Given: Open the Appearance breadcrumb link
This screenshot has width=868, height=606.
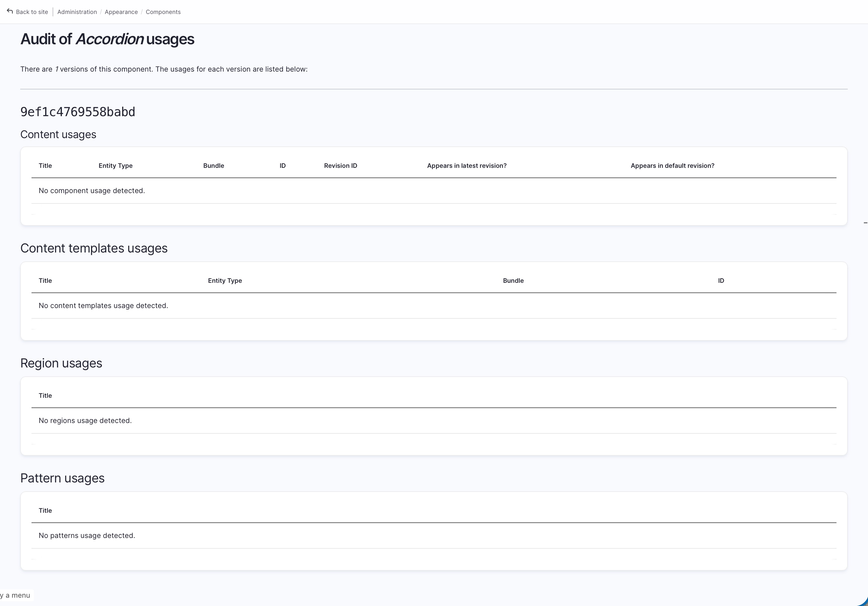Looking at the screenshot, I should tap(121, 12).
